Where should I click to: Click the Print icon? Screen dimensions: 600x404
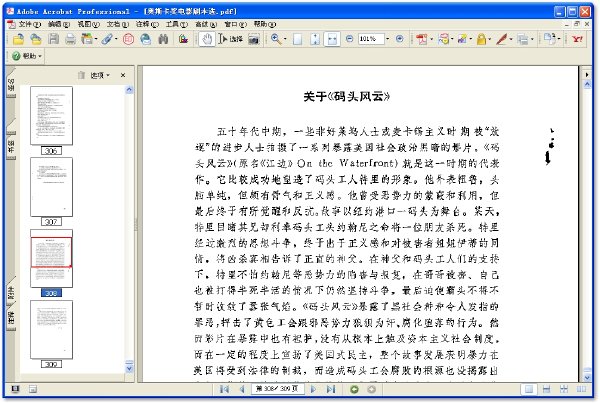[70, 39]
